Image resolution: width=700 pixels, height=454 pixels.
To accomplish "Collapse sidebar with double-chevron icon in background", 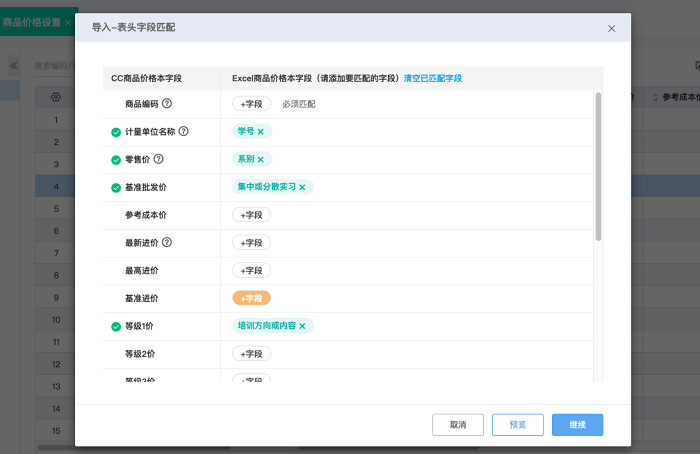I will [14, 66].
